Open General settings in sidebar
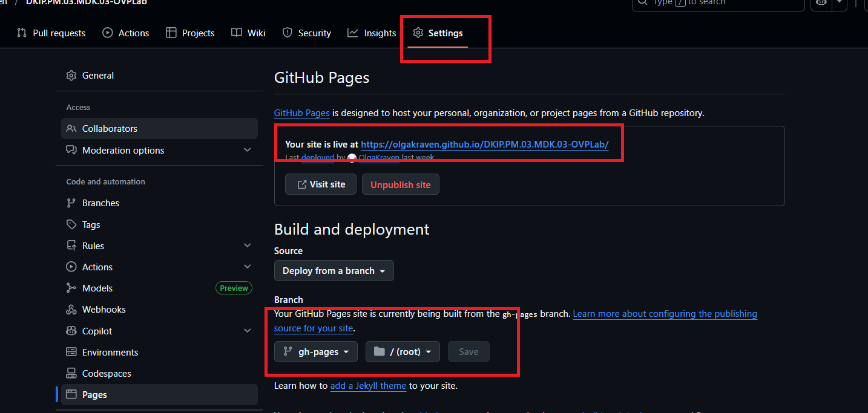This screenshot has width=868, height=413. pyautogui.click(x=159, y=76)
